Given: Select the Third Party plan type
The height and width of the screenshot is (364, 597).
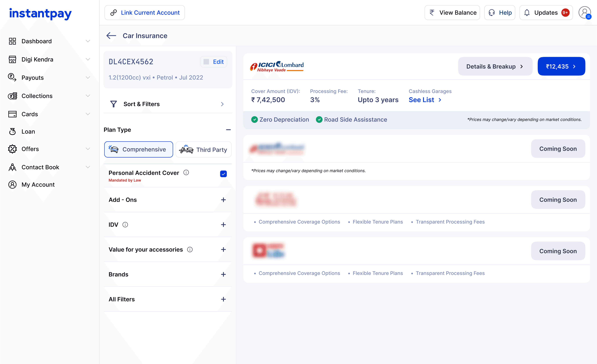Looking at the screenshot, I should 203,150.
